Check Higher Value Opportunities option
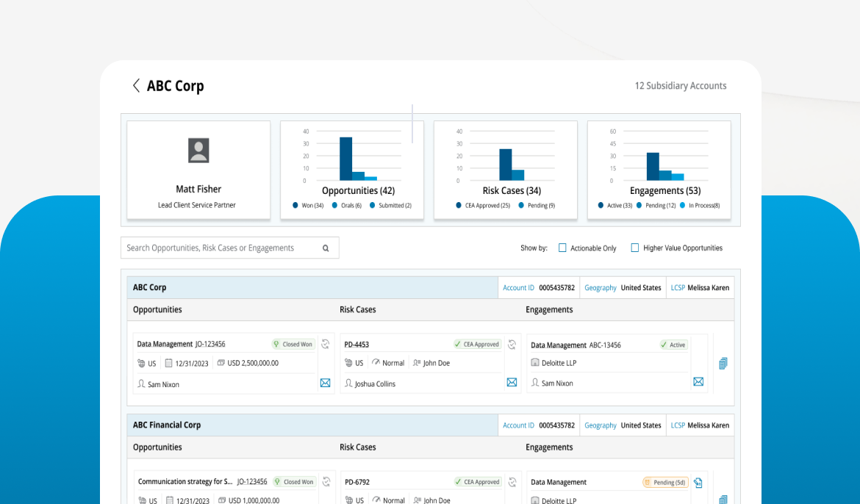Image resolution: width=860 pixels, height=504 pixels. coord(634,248)
